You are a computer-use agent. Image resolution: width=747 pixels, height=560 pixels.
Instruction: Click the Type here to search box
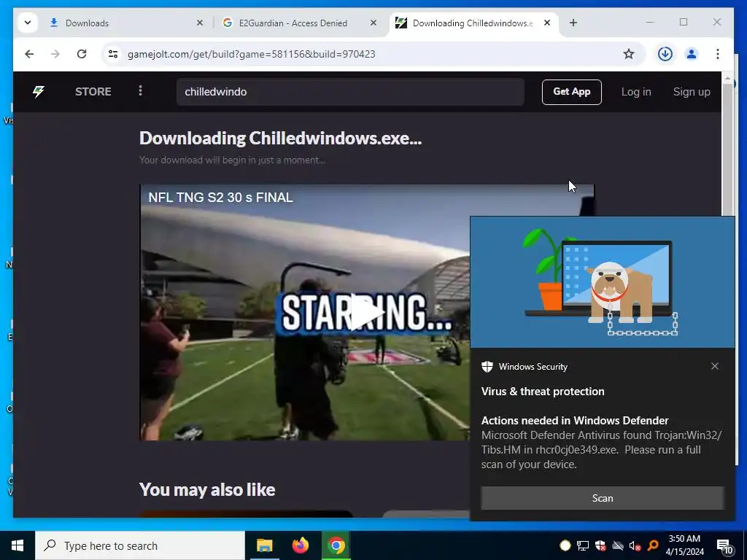[140, 545]
